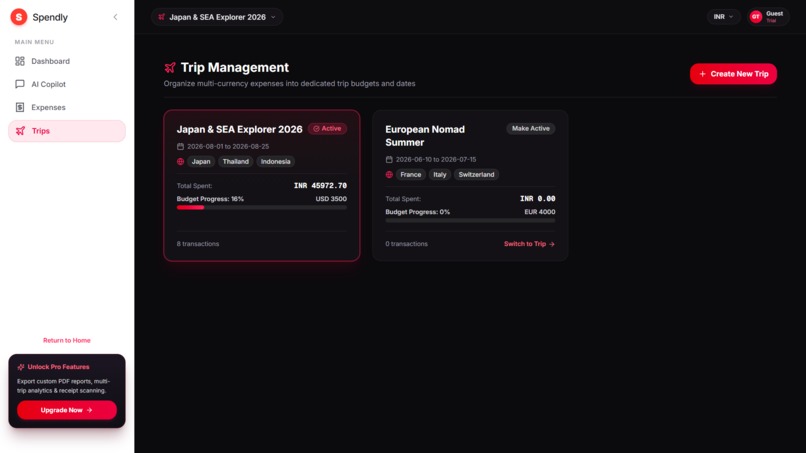Click the arrow icon next to Switch to Trip

pyautogui.click(x=552, y=244)
